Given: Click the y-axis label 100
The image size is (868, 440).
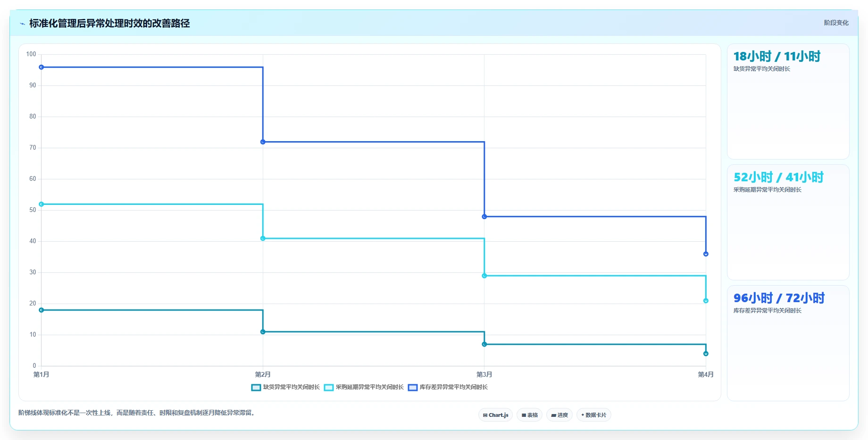Looking at the screenshot, I should (x=31, y=54).
